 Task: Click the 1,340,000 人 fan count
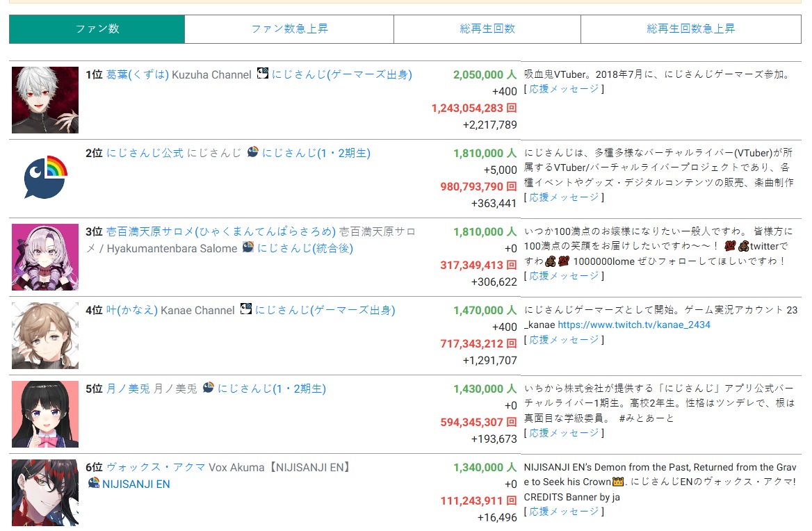(485, 467)
